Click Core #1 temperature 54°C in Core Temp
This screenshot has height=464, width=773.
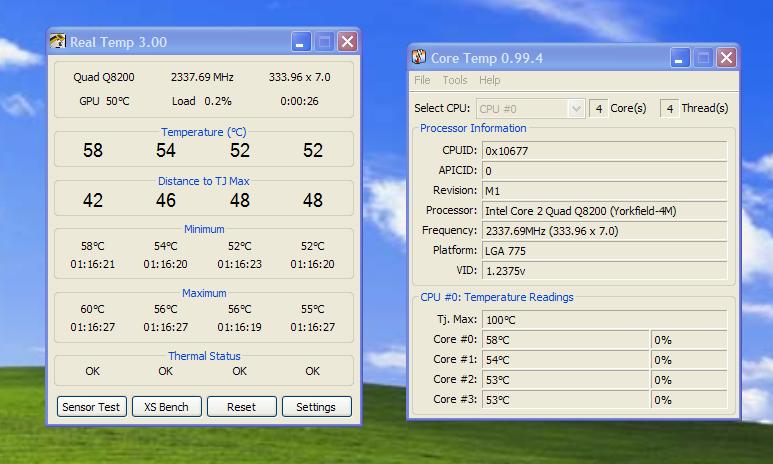[565, 360]
